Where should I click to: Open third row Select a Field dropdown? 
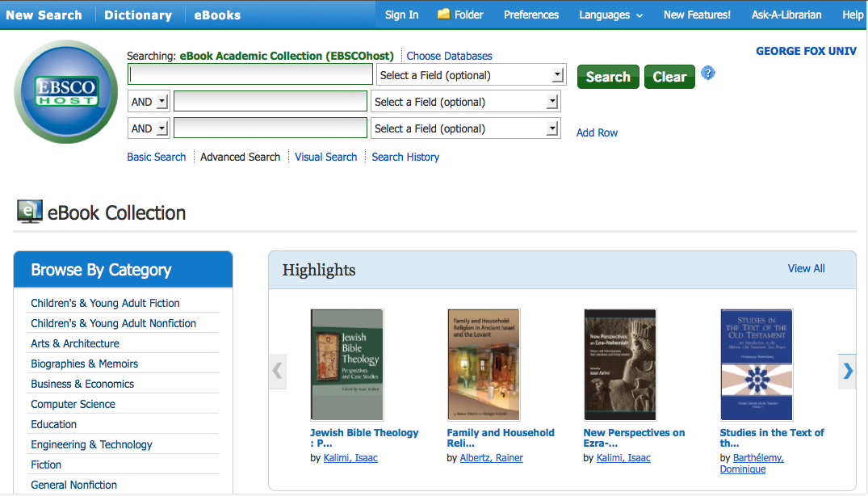[466, 128]
